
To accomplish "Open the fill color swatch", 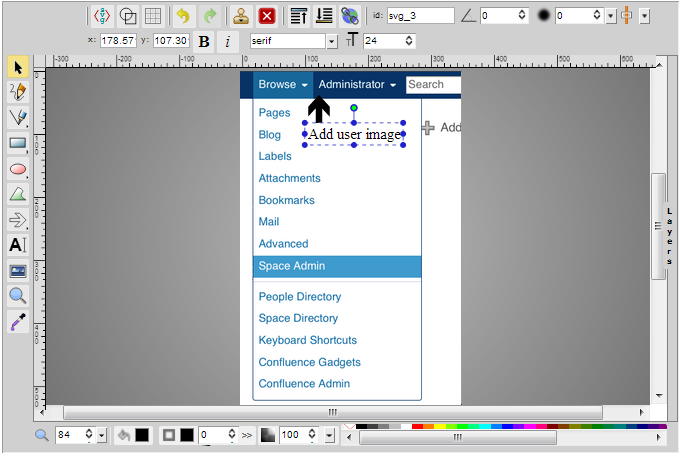I will coord(142,435).
